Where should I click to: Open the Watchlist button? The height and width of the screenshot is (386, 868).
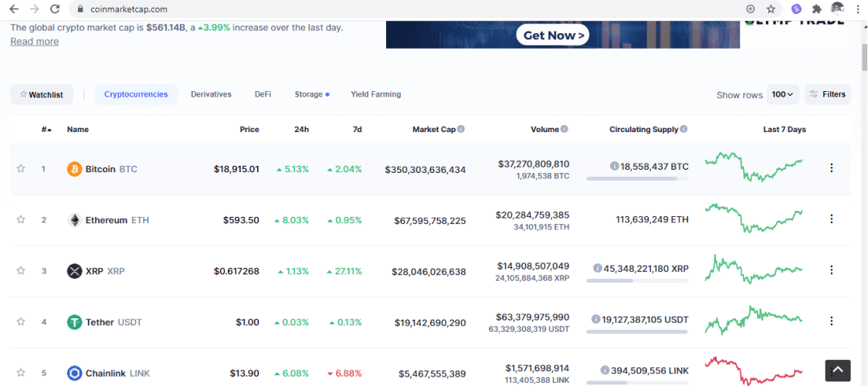coord(42,94)
